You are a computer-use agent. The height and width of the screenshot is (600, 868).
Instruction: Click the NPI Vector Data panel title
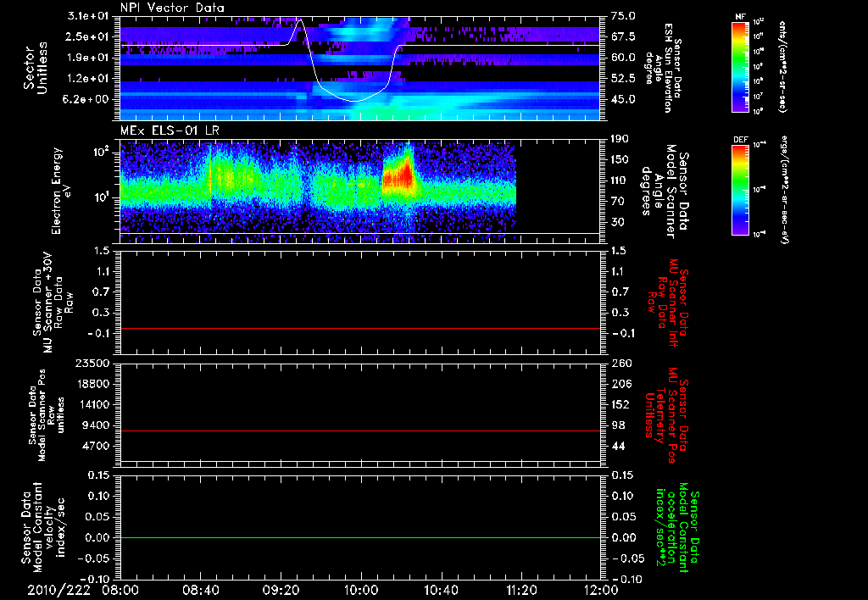tap(173, 8)
